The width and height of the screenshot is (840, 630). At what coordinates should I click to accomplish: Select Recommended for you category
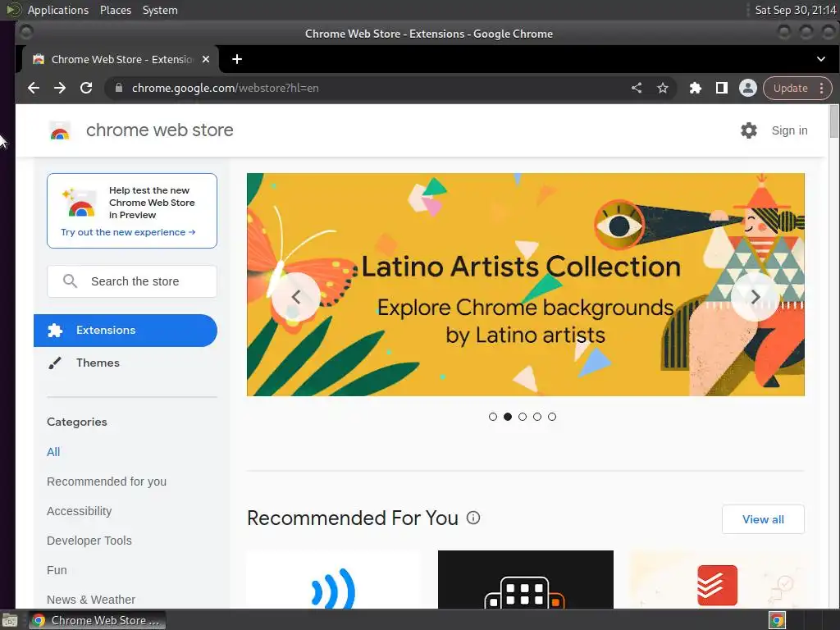[x=107, y=482]
